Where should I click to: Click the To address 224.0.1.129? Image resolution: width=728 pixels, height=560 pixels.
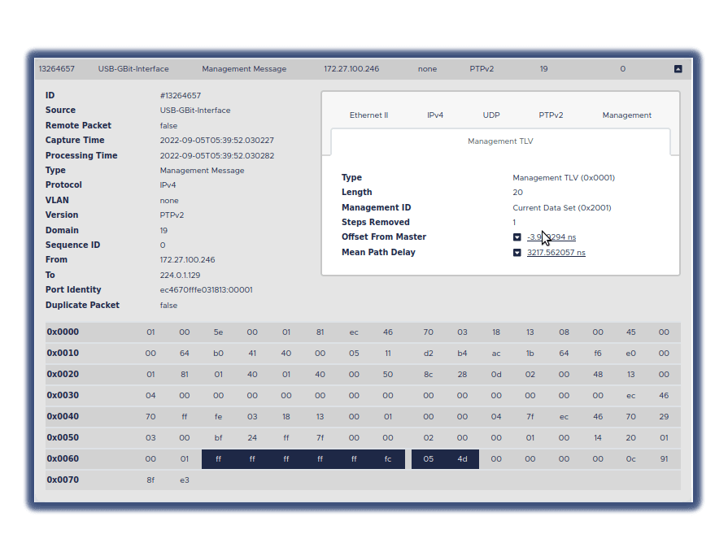coord(180,276)
